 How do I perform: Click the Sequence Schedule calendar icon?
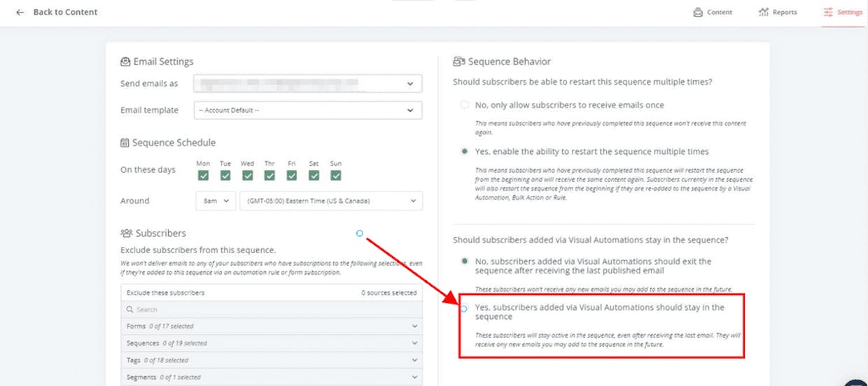pos(125,143)
